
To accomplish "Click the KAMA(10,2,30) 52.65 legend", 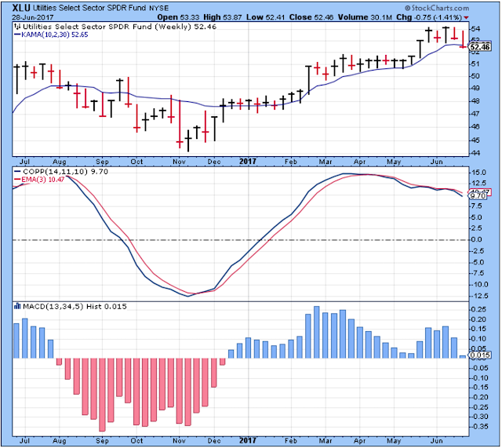I will (x=51, y=35).
